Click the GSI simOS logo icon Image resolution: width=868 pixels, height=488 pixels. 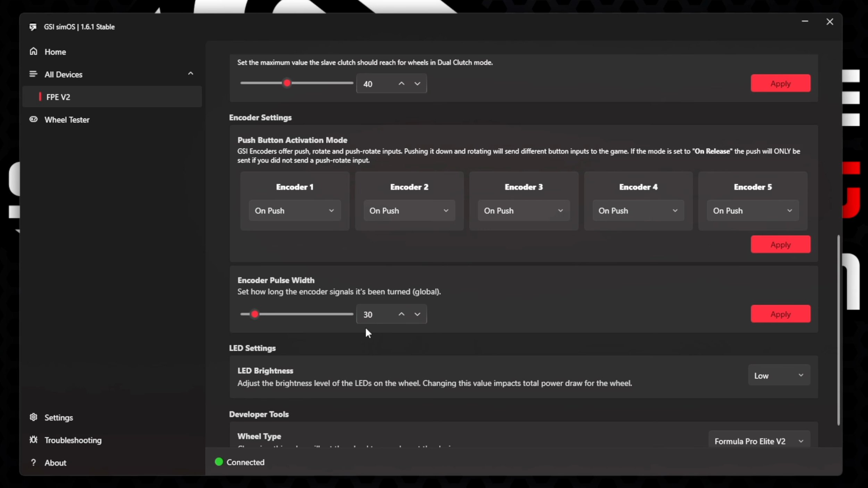point(33,27)
